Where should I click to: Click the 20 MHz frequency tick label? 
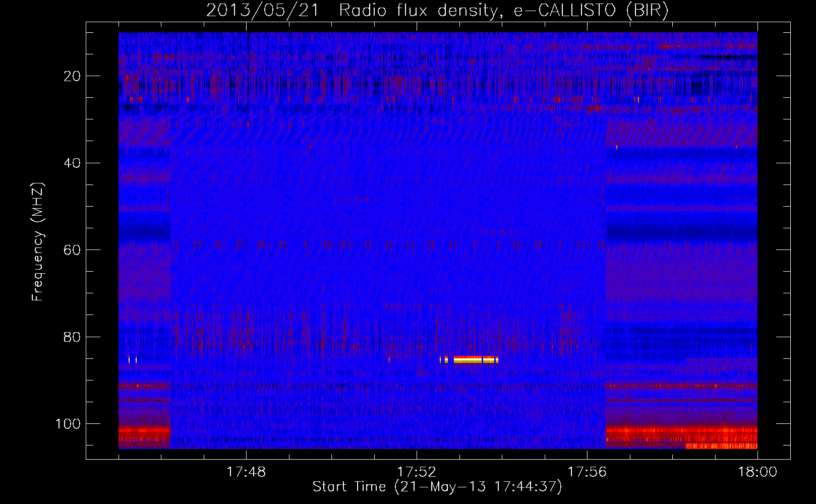73,76
